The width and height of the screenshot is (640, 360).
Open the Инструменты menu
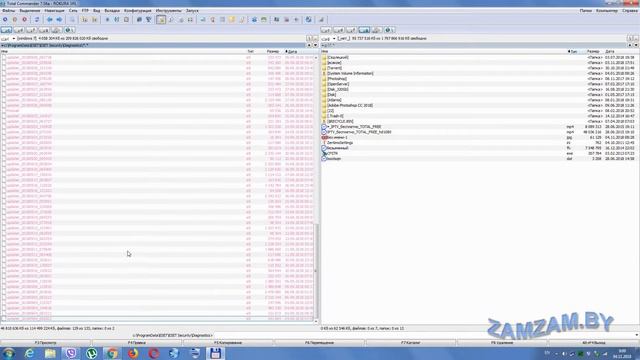coord(169,11)
